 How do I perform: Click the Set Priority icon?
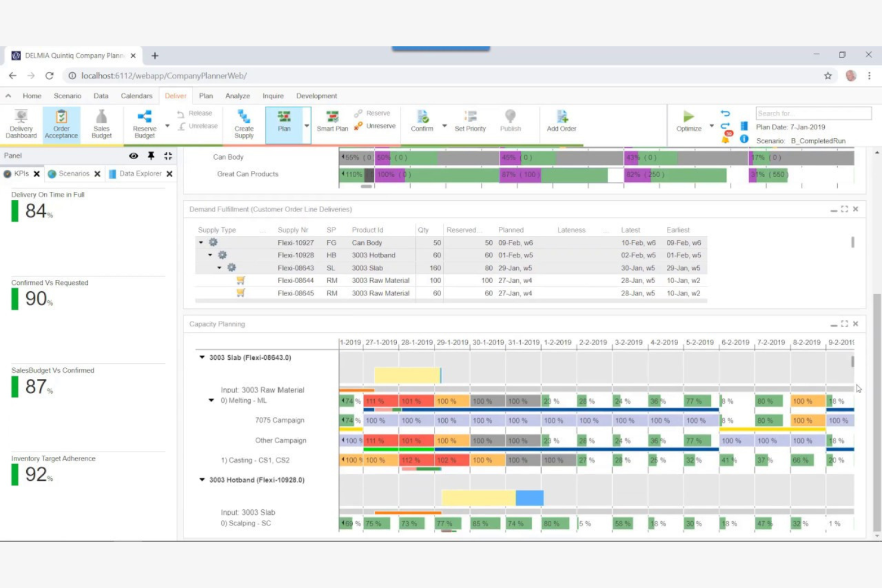tap(470, 121)
